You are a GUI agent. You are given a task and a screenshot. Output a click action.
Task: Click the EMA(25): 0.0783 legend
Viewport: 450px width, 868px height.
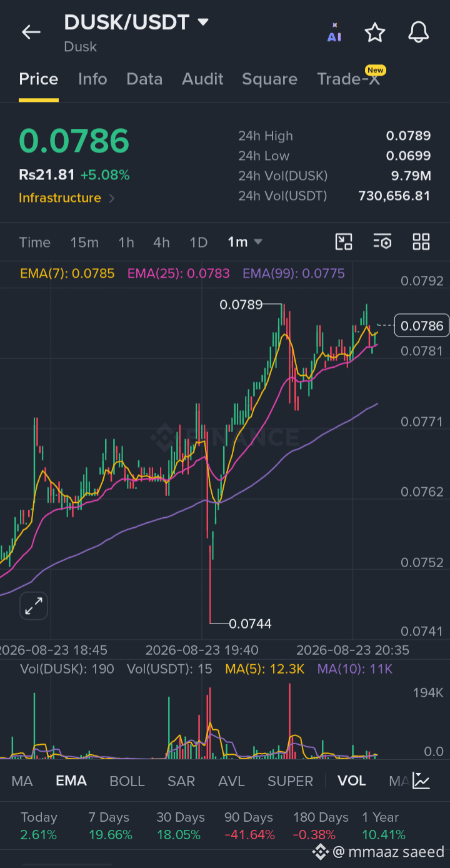(x=179, y=273)
